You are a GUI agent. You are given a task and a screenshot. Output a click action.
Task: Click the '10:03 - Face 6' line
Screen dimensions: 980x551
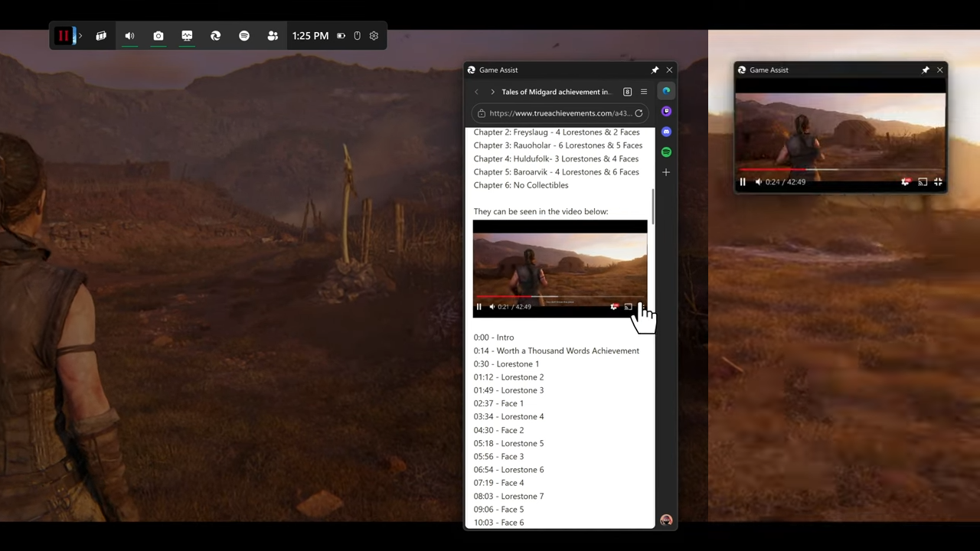pyautogui.click(x=498, y=523)
